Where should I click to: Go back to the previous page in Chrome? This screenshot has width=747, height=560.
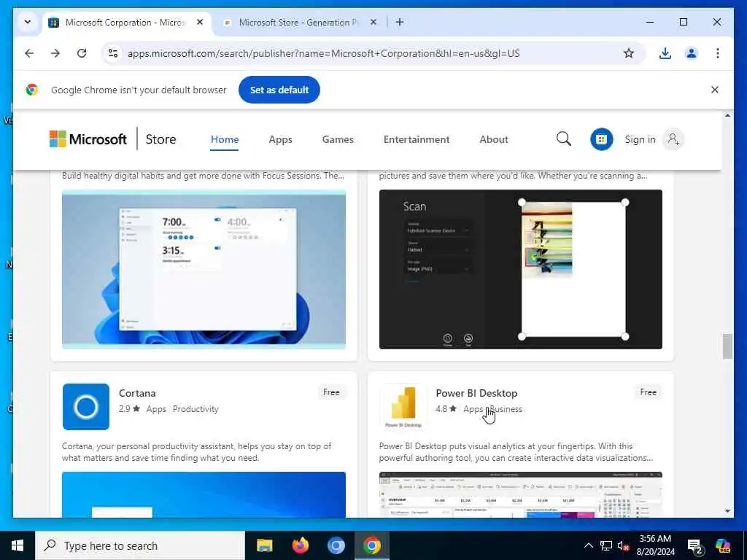pos(29,53)
